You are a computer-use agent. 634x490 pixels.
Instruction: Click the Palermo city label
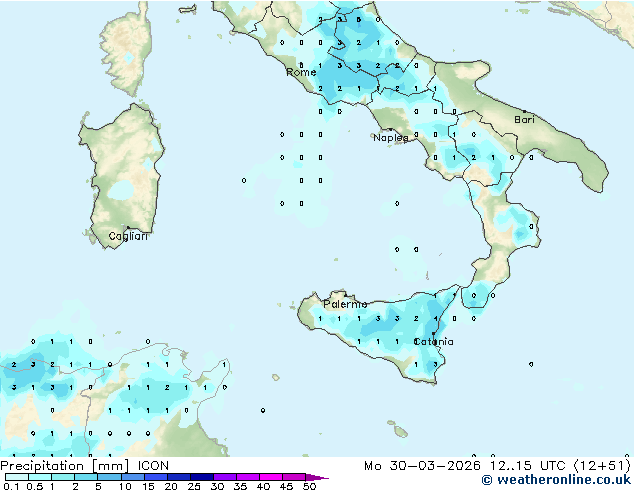[345, 304]
